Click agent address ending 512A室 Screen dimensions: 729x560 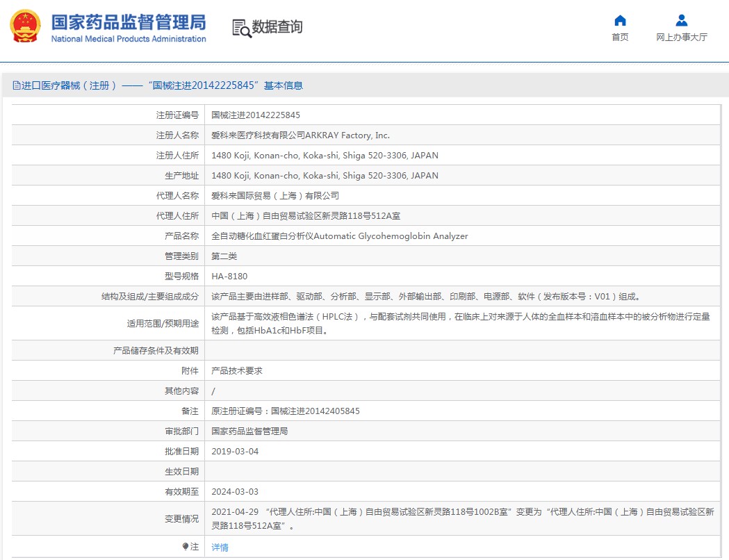click(x=306, y=215)
